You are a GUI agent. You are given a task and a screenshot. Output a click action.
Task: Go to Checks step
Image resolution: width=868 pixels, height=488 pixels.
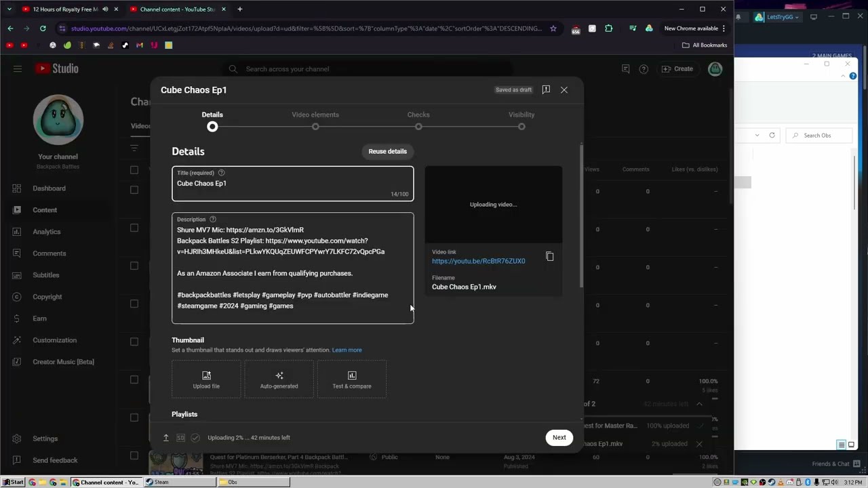[418, 121]
